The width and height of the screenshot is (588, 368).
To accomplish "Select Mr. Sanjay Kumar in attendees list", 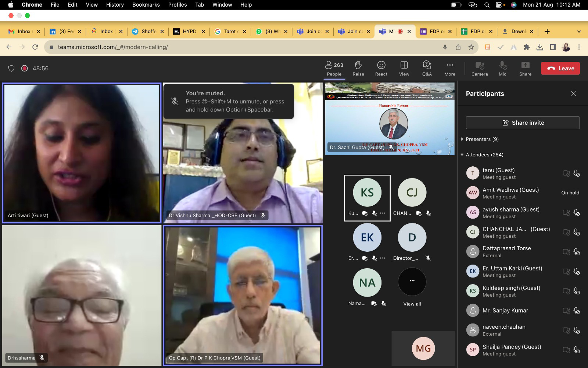I will click(x=523, y=311).
